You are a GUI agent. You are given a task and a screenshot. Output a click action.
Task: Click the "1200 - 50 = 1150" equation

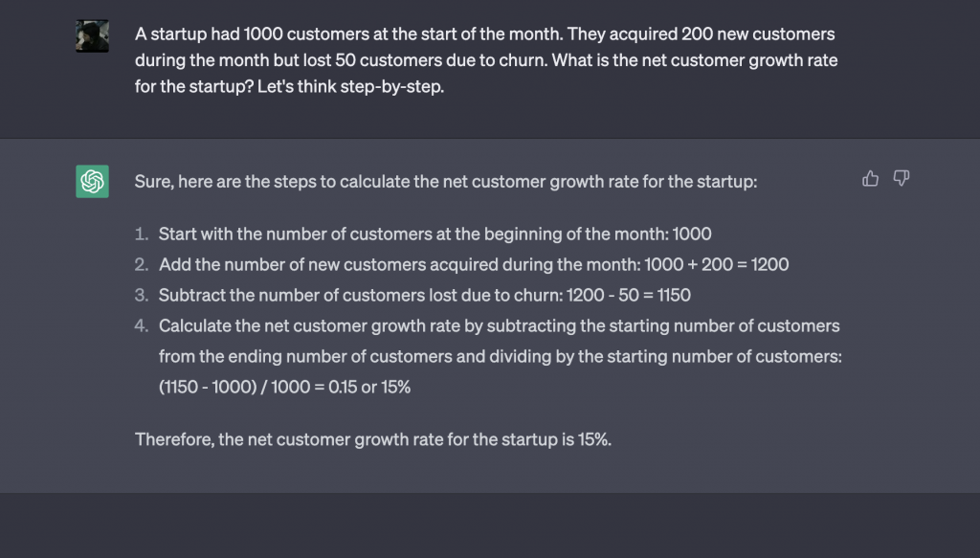[x=628, y=295]
